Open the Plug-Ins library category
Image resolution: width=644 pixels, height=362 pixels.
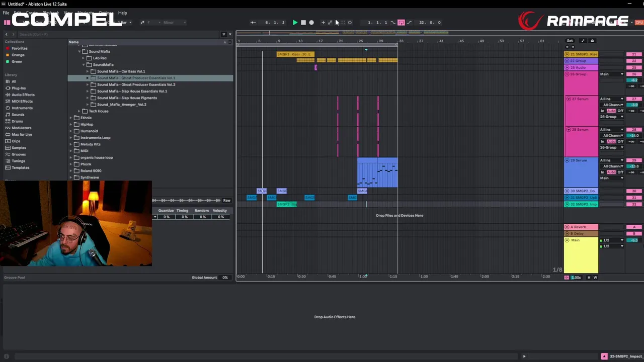coord(19,88)
